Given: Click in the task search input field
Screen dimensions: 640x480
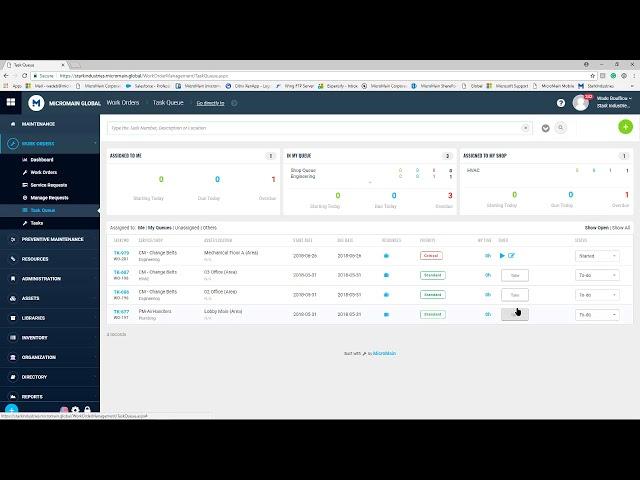Looking at the screenshot, I should [x=314, y=128].
